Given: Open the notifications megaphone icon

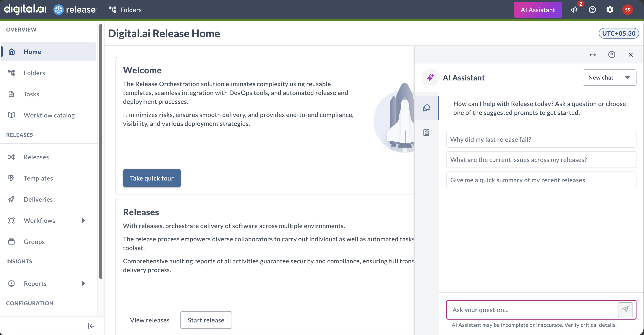Looking at the screenshot, I should [x=574, y=10].
